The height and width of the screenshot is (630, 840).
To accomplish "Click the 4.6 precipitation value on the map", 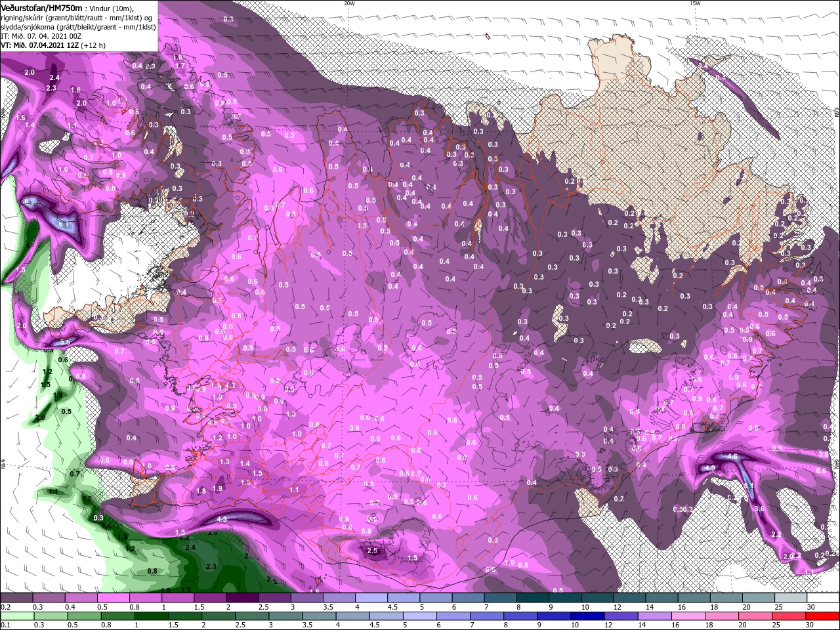I will coord(734,456).
